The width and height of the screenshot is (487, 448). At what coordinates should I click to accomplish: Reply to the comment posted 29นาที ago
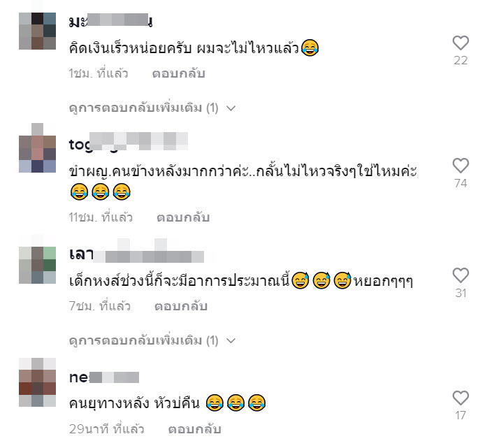click(195, 429)
